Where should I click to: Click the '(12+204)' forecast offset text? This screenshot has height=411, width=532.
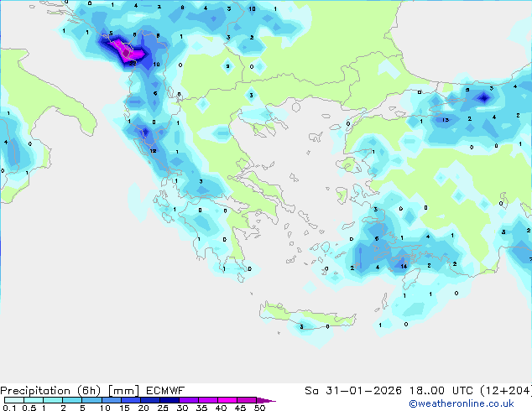506,391
